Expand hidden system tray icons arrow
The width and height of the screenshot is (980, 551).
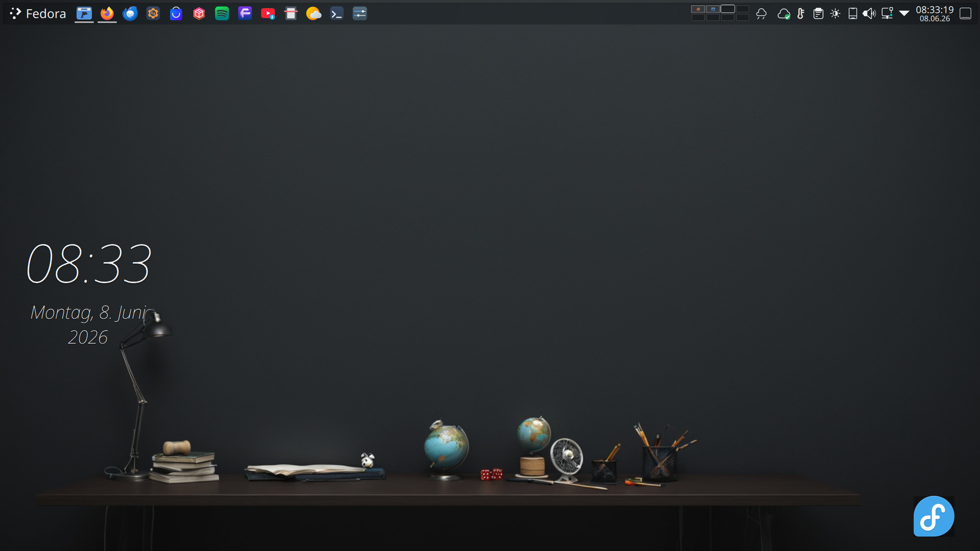point(904,13)
